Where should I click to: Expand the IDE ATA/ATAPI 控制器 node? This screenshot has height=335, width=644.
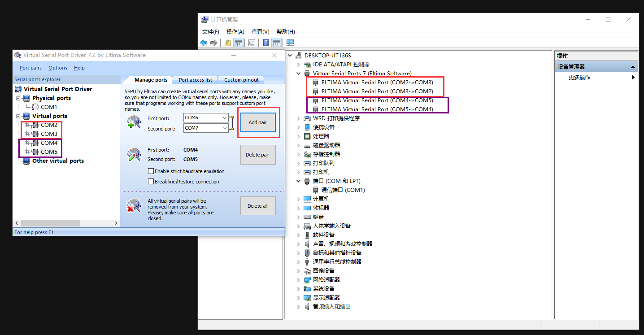click(299, 65)
